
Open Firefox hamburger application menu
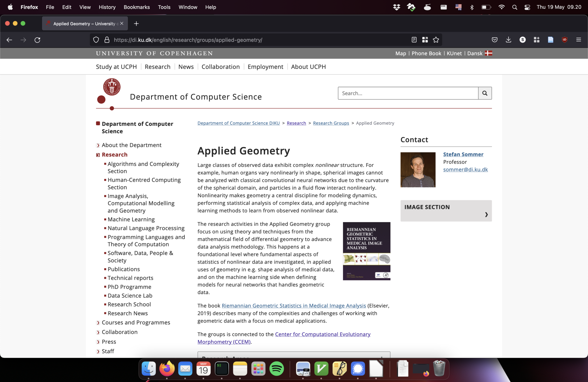pyautogui.click(x=578, y=40)
